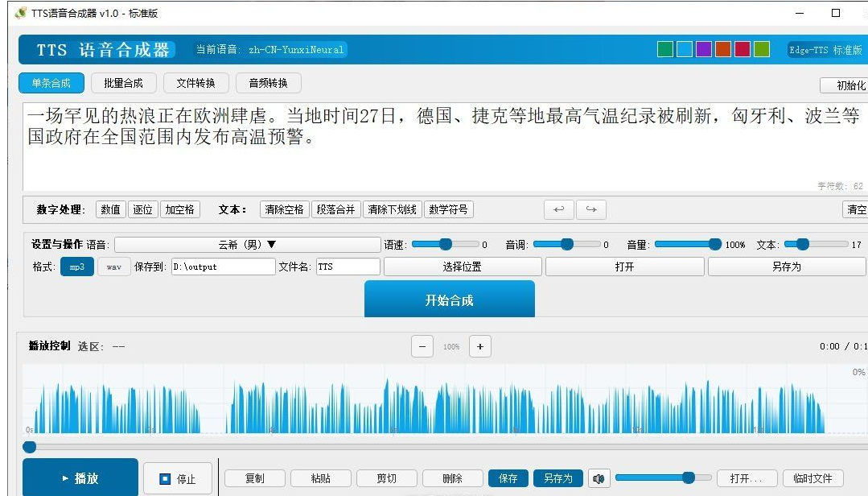Image resolution: width=868 pixels, height=496 pixels.
Task: Click inside the main text input area
Action: [x=443, y=147]
